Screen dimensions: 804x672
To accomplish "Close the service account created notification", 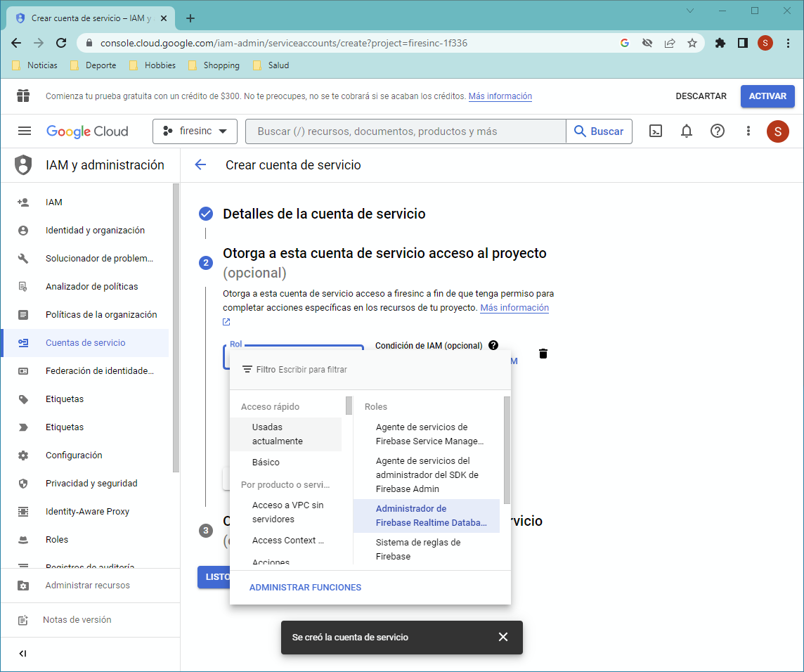I will [502, 637].
